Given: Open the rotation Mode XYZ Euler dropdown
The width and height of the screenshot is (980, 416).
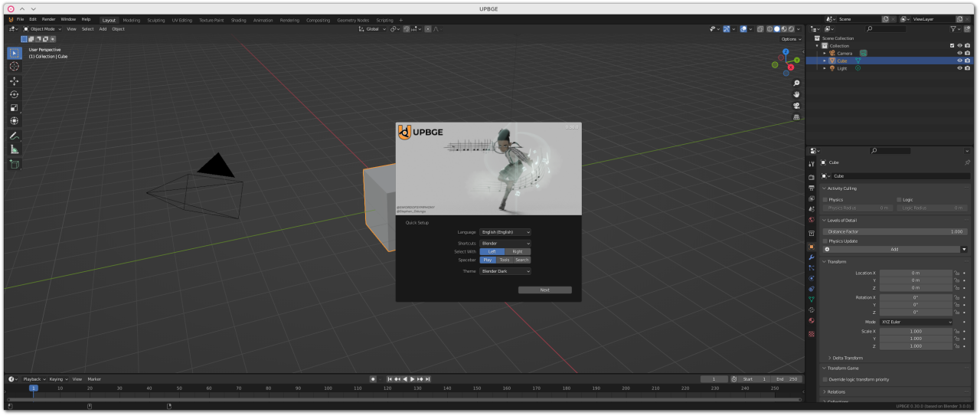Looking at the screenshot, I should tap(916, 322).
